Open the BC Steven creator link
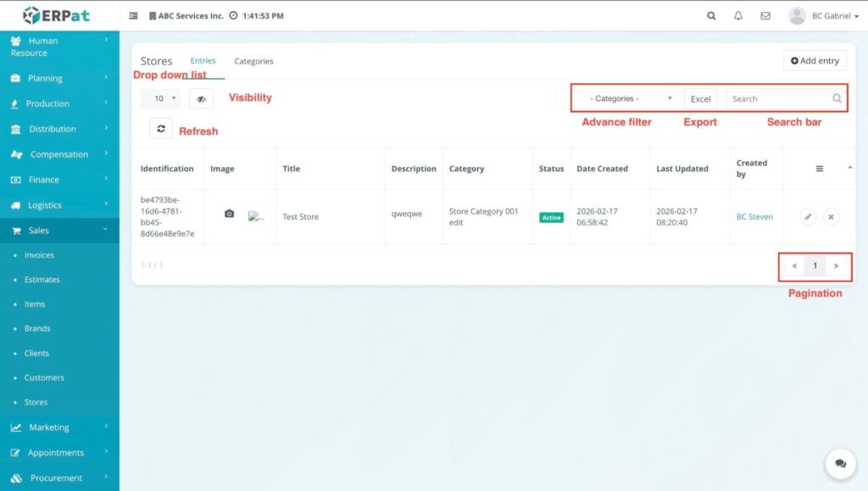The width and height of the screenshot is (868, 491). point(754,217)
